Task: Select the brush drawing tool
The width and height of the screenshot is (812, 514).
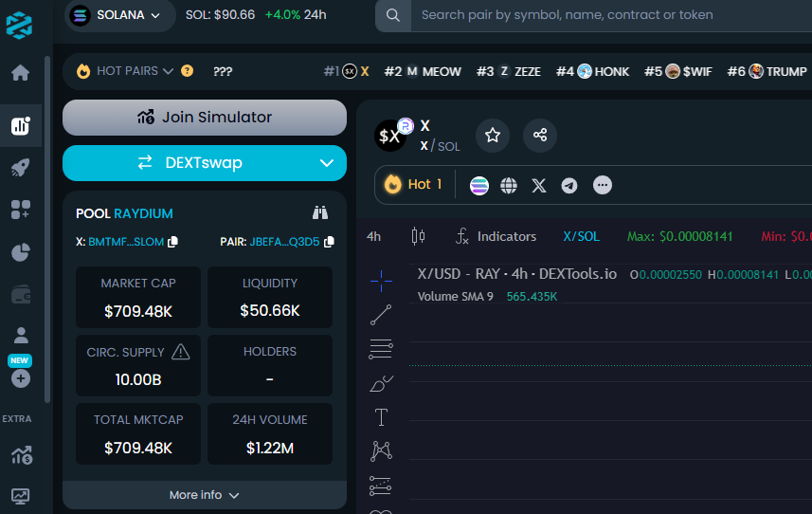Action: pyautogui.click(x=381, y=384)
